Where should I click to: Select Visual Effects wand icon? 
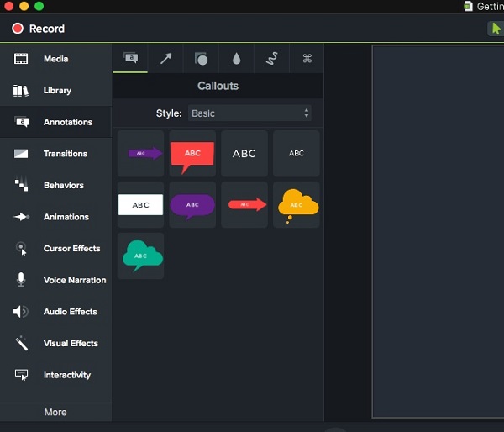[x=22, y=344]
